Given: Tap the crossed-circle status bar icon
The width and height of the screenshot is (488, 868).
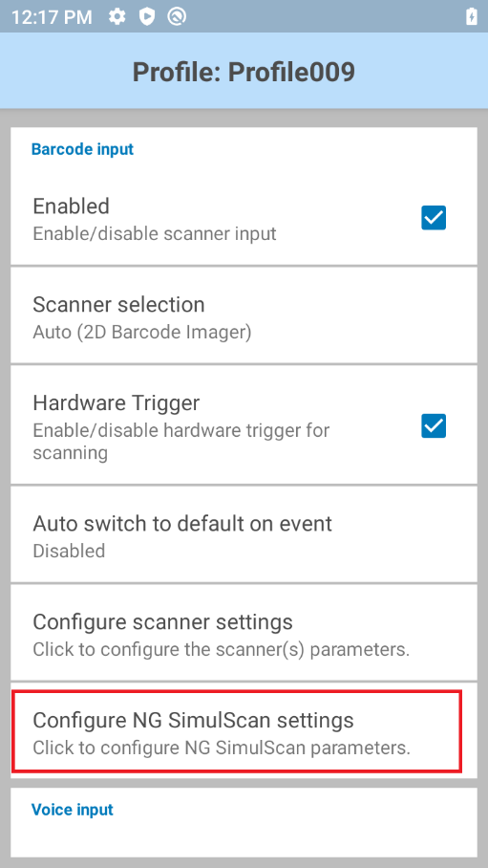Looking at the screenshot, I should (177, 16).
